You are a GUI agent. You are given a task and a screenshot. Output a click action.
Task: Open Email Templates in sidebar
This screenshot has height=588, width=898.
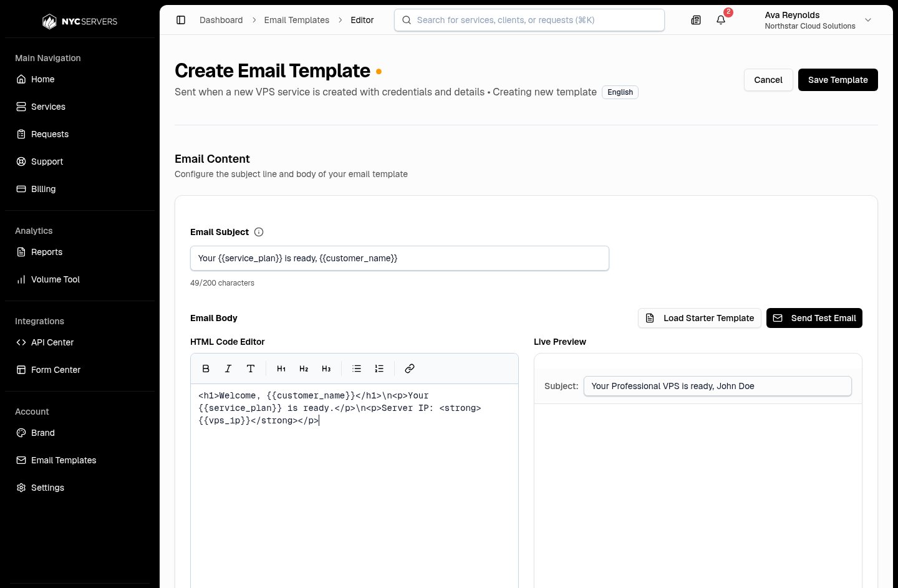coord(80,460)
